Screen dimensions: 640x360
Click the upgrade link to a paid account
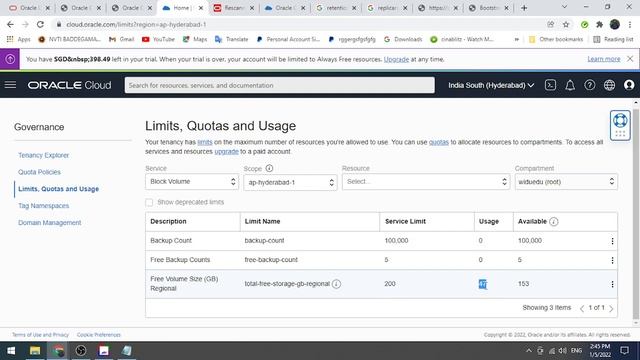pos(227,151)
